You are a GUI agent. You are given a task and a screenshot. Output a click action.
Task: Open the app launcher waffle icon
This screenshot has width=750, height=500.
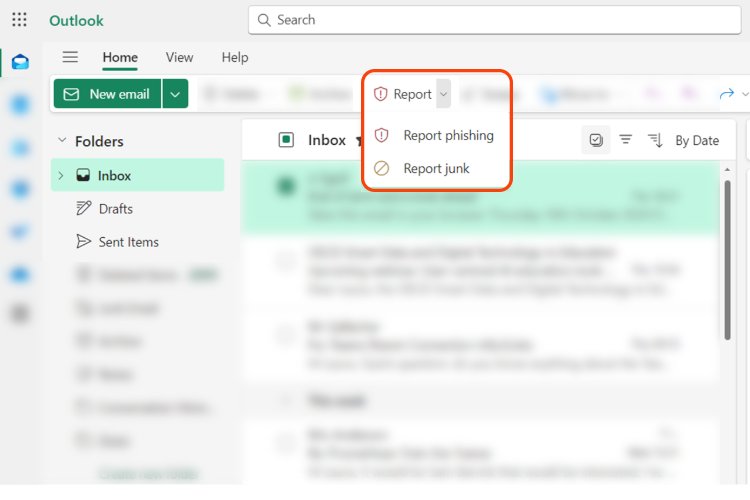pyautogui.click(x=19, y=20)
